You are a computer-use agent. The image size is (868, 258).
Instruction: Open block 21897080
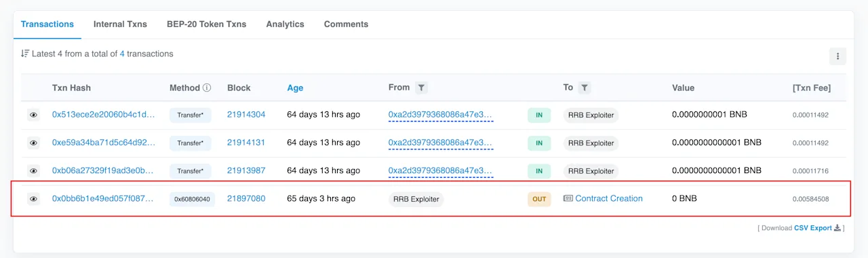coord(246,198)
